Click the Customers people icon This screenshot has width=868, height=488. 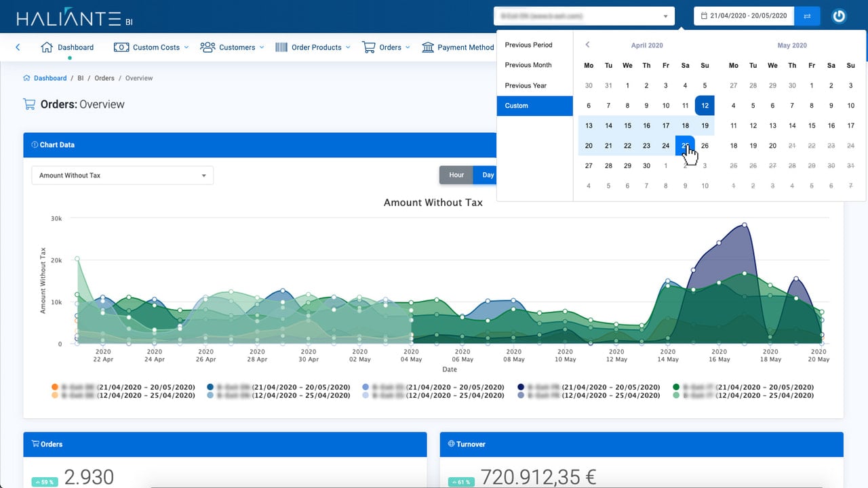(208, 47)
